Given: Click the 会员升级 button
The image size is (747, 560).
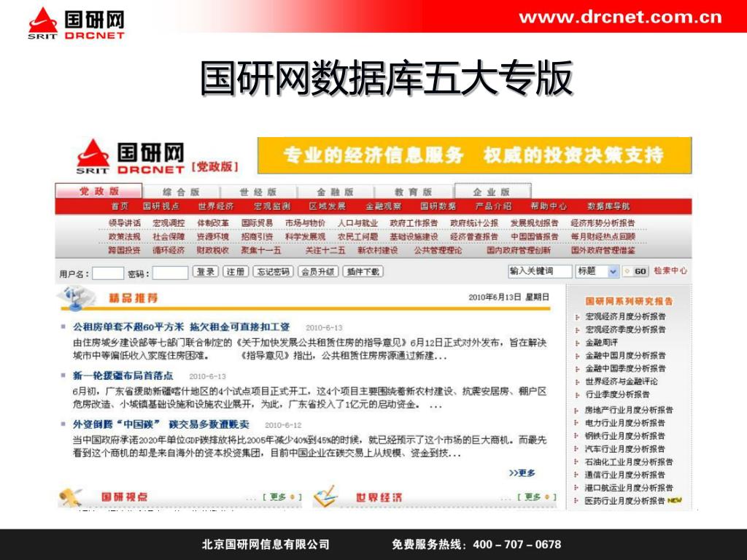Looking at the screenshot, I should pyautogui.click(x=318, y=271).
